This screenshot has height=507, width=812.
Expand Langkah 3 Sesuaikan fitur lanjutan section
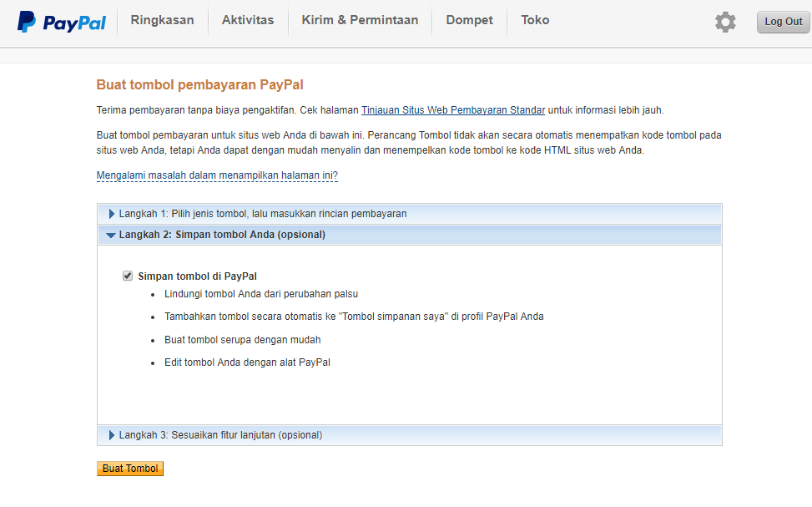409,435
